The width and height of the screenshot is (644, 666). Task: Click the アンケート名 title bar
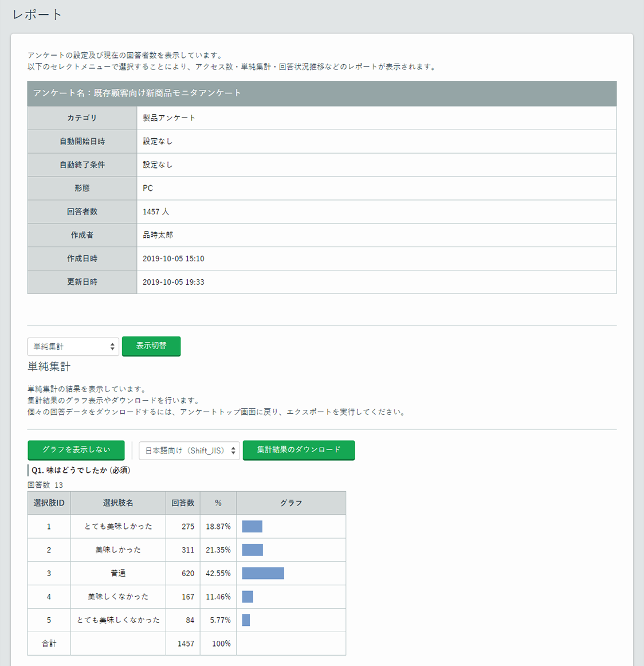tap(321, 93)
